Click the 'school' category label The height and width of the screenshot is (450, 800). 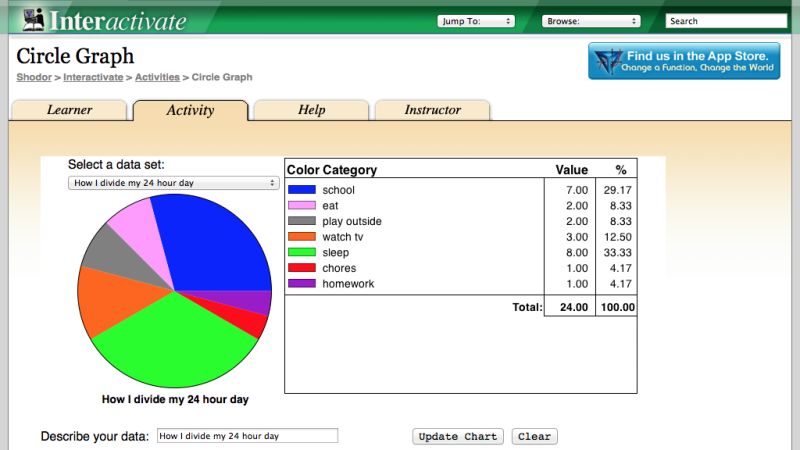tap(338, 190)
